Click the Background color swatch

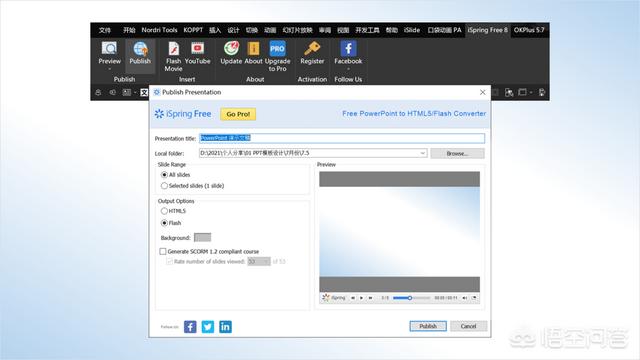[x=202, y=238]
